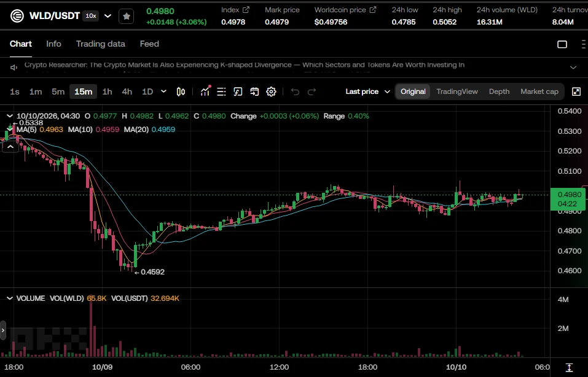Switch to the Info tab
Viewport: 588px width, 377px height.
click(x=53, y=44)
